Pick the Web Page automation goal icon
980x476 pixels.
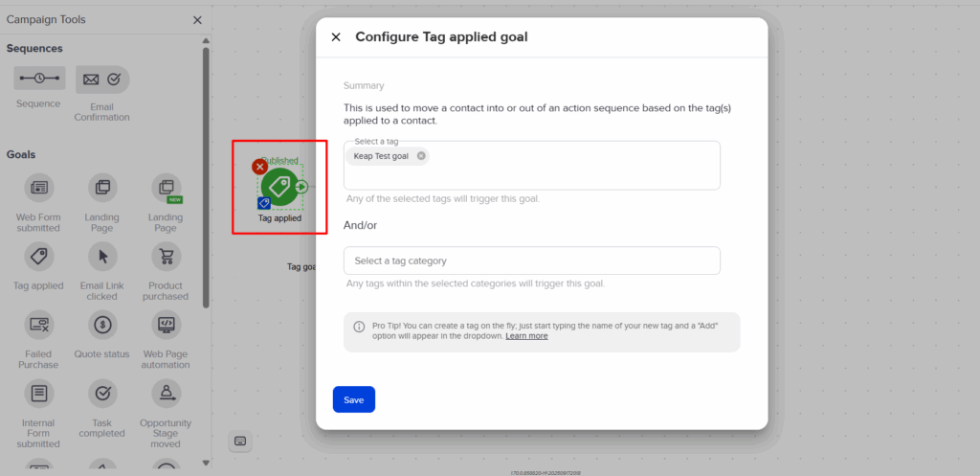pyautogui.click(x=167, y=324)
